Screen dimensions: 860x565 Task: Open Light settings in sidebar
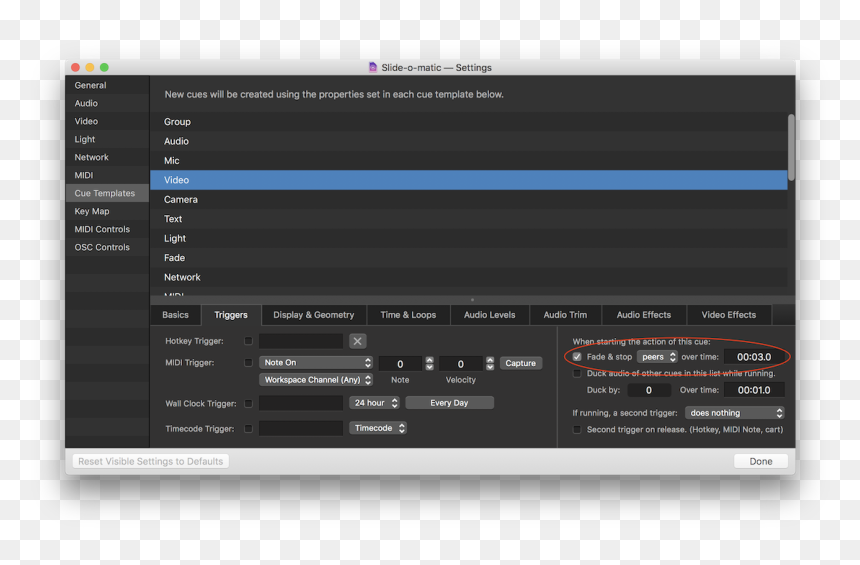pyautogui.click(x=107, y=139)
